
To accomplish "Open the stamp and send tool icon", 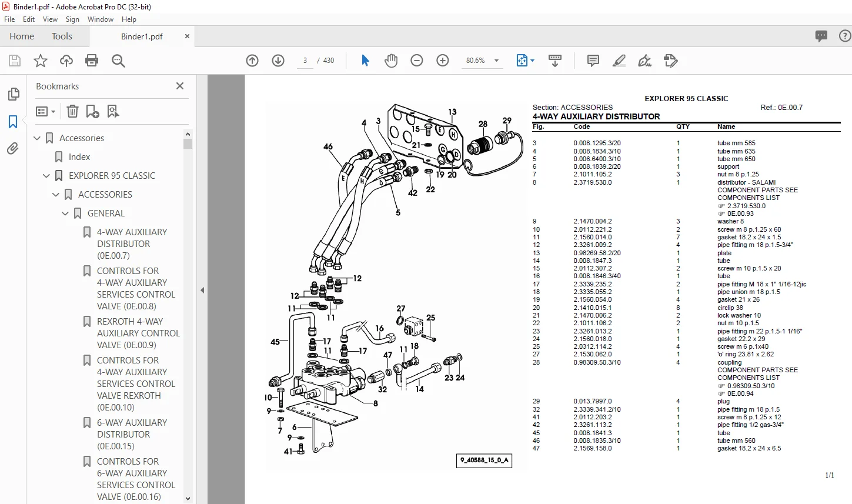I will [671, 61].
